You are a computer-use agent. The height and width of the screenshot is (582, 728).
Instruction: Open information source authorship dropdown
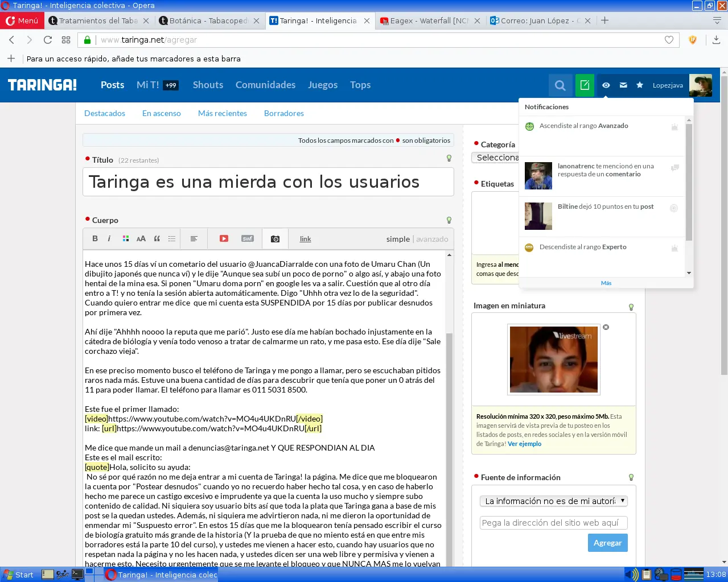point(554,501)
